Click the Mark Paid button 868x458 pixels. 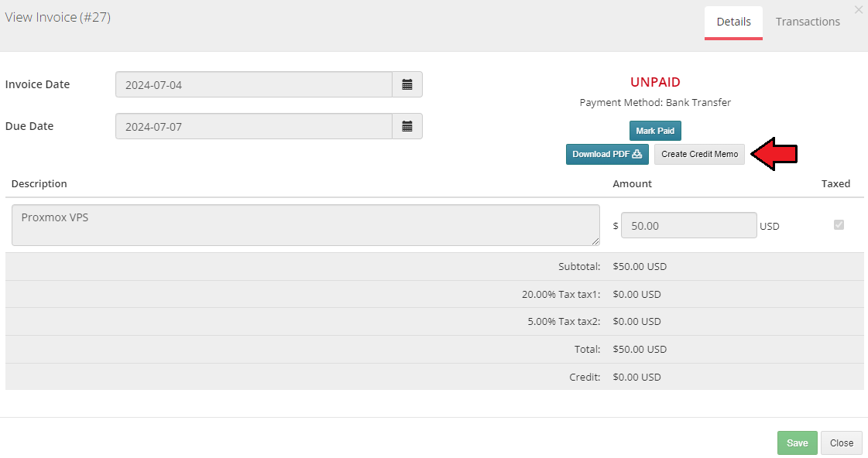[655, 131]
